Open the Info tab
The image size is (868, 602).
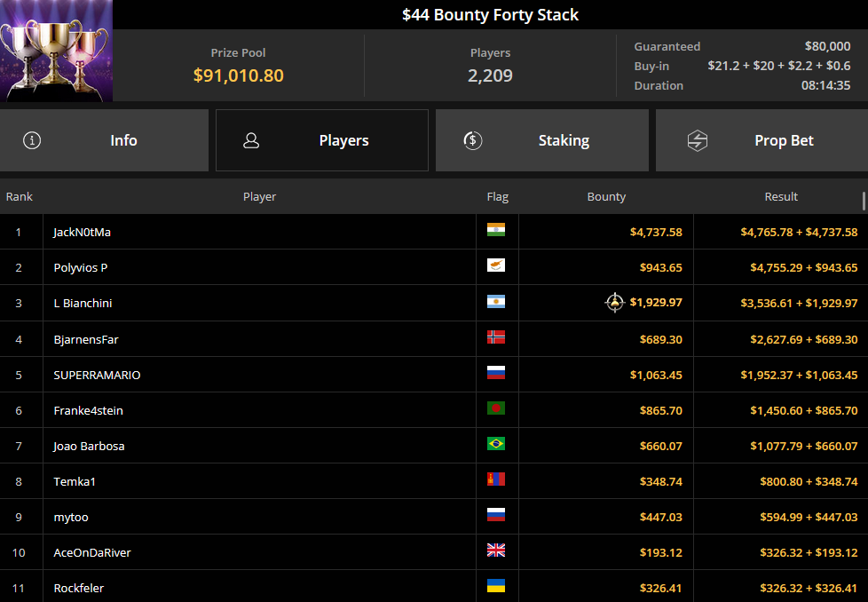104,140
